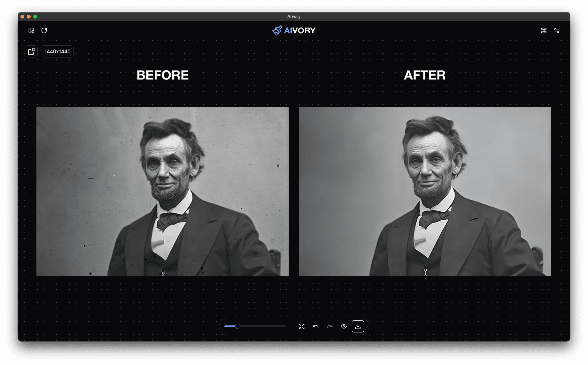The image size is (588, 365).
Task: Adjust the zoom slider
Action: (238, 326)
